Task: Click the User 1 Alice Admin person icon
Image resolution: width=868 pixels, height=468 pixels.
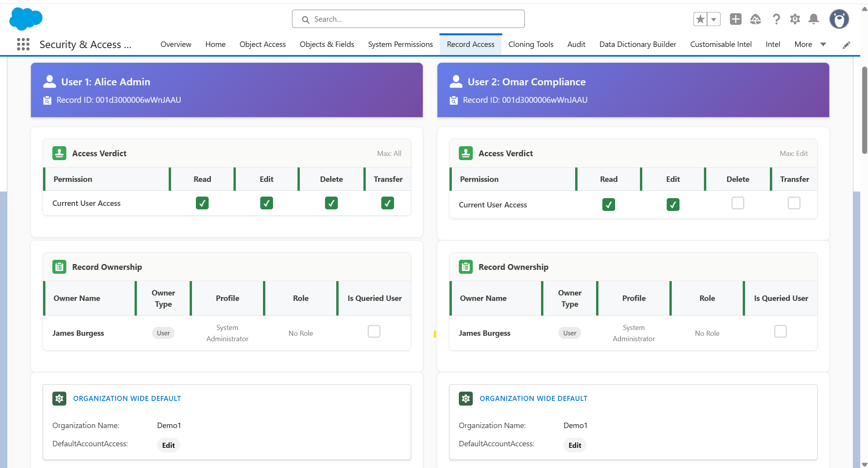Action: click(49, 81)
